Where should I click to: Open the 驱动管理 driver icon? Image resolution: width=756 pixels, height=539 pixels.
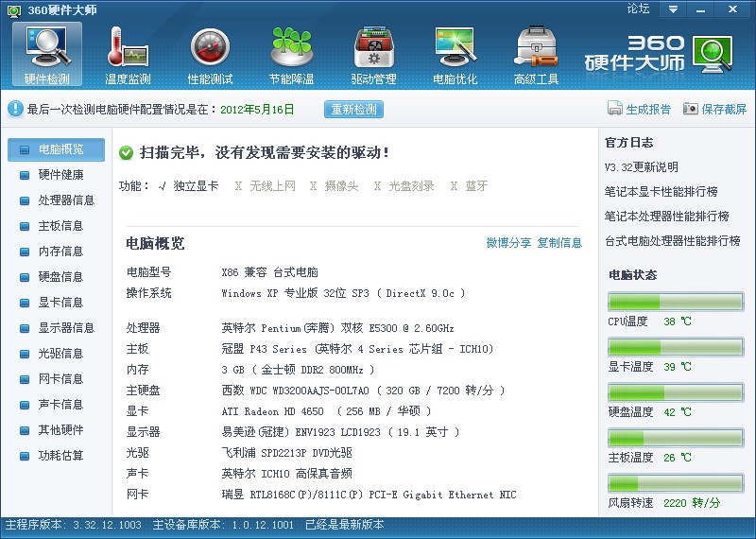pyautogui.click(x=373, y=54)
